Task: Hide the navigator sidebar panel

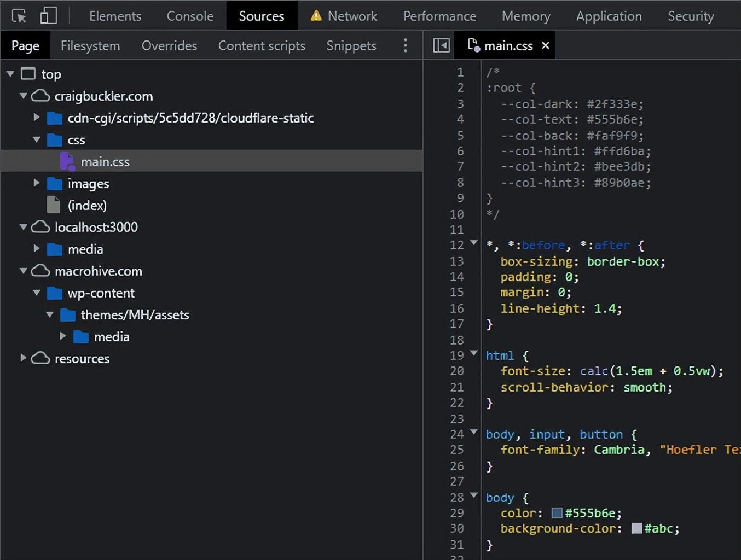Action: tap(441, 45)
